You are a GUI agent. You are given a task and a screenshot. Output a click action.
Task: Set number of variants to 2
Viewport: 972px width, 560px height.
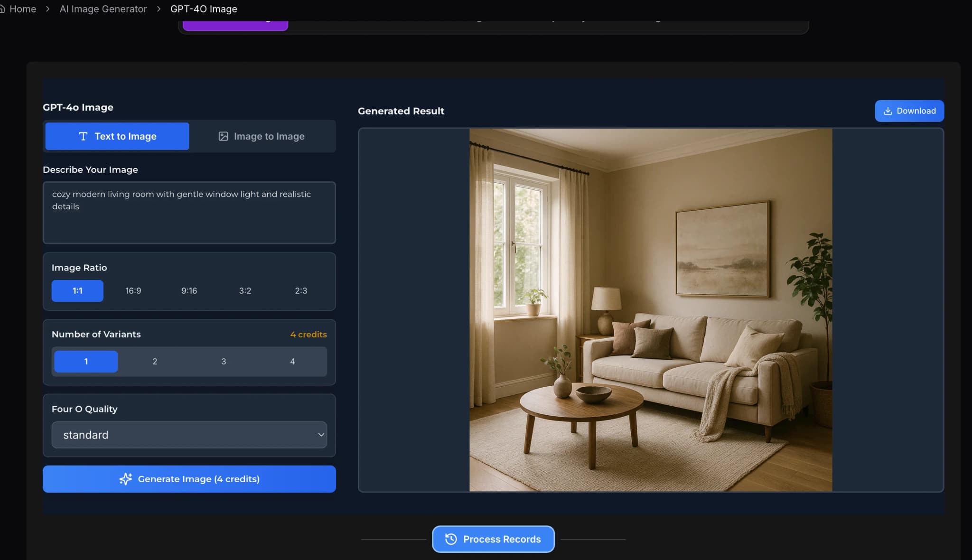(x=155, y=362)
